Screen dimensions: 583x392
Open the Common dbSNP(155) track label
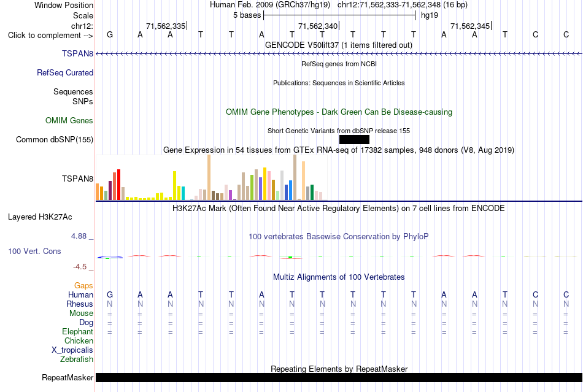pyautogui.click(x=54, y=140)
